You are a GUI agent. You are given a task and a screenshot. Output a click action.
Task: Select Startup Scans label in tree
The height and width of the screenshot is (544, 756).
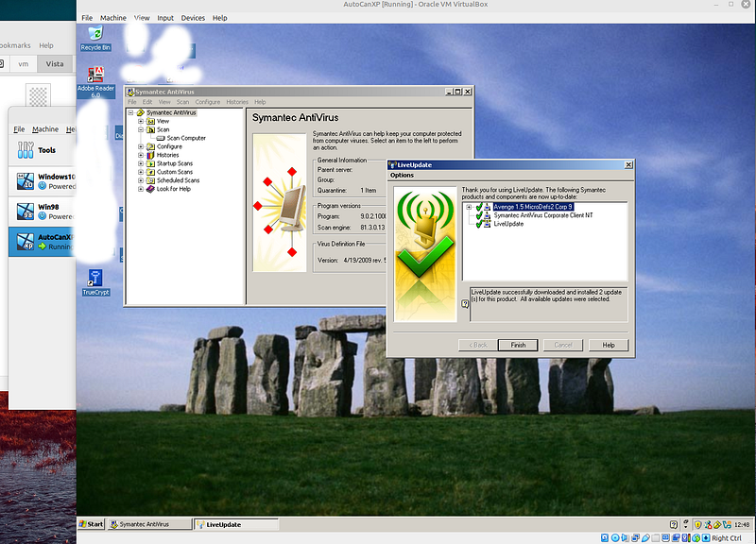click(175, 163)
